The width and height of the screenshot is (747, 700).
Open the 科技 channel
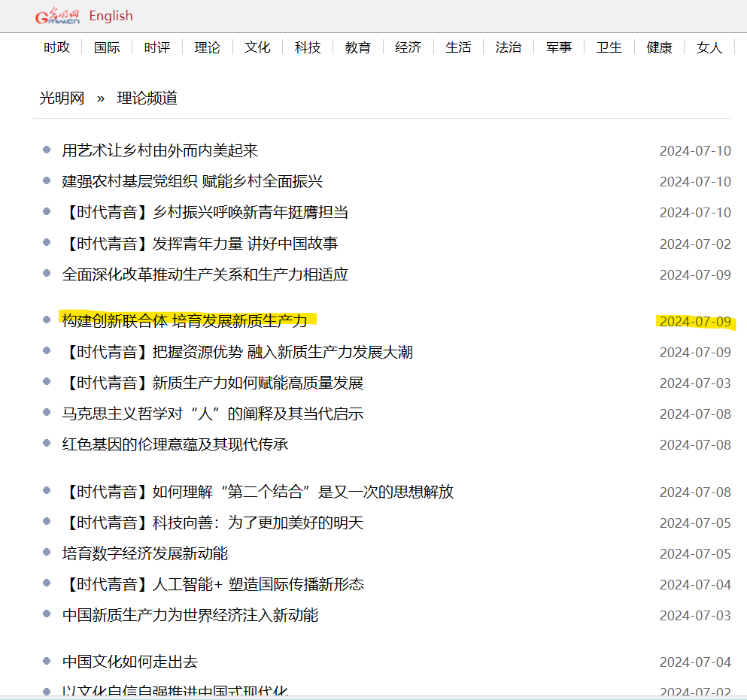[x=308, y=47]
